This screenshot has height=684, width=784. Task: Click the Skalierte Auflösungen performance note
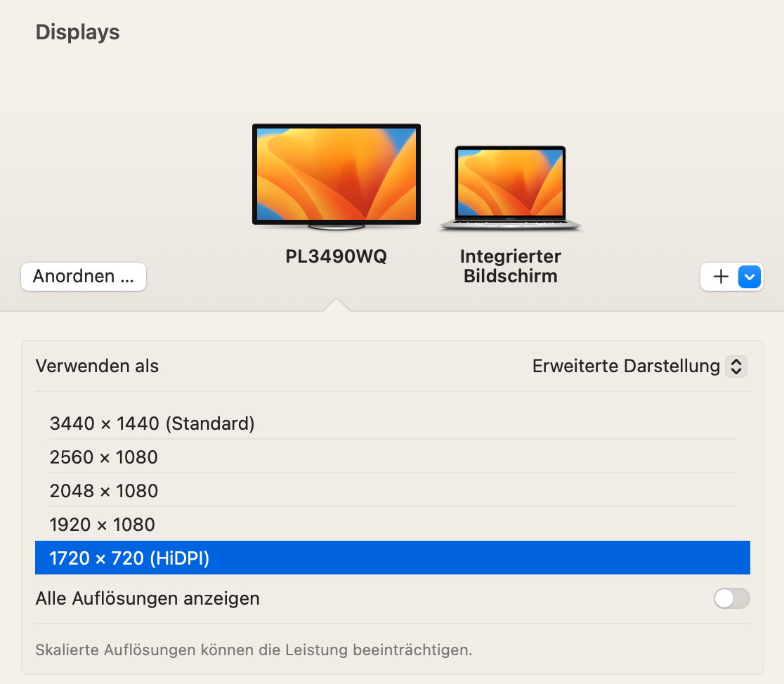coord(254,650)
